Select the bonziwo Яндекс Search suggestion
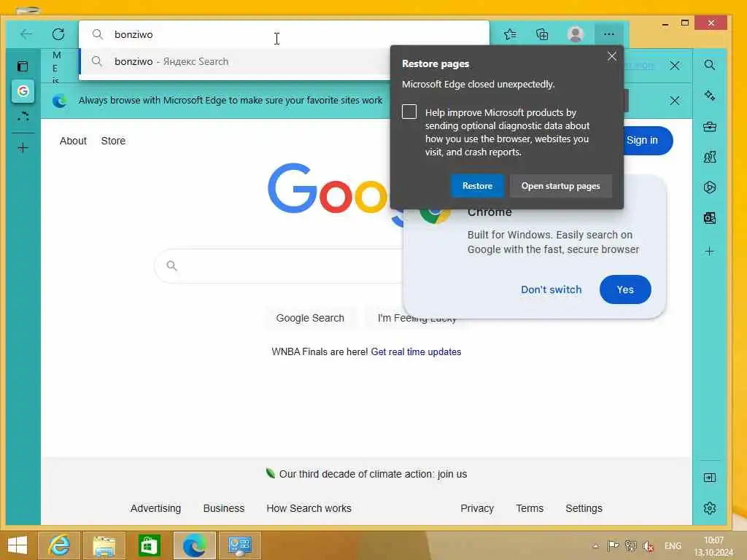The width and height of the screenshot is (747, 560). (236, 61)
